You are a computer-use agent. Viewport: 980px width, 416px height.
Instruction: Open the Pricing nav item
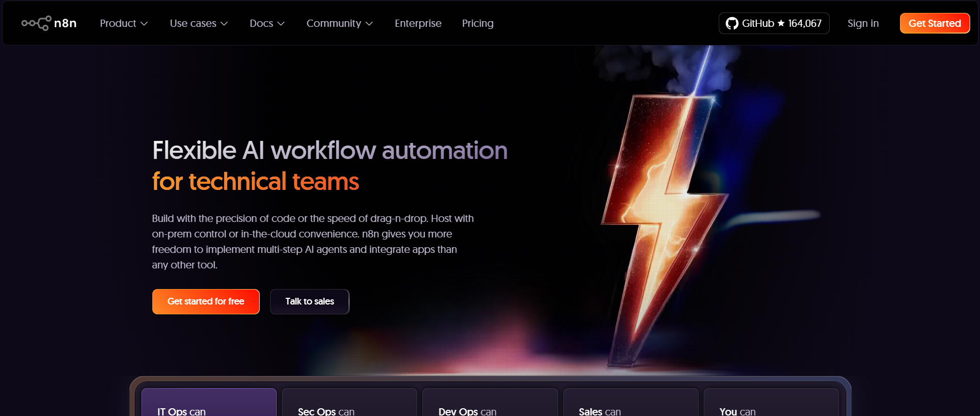[x=478, y=23]
